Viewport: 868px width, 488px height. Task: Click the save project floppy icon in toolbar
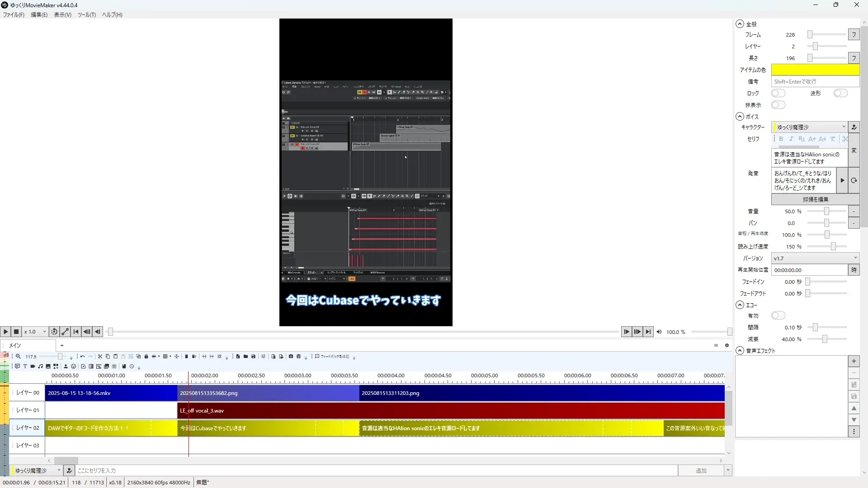click(253, 357)
